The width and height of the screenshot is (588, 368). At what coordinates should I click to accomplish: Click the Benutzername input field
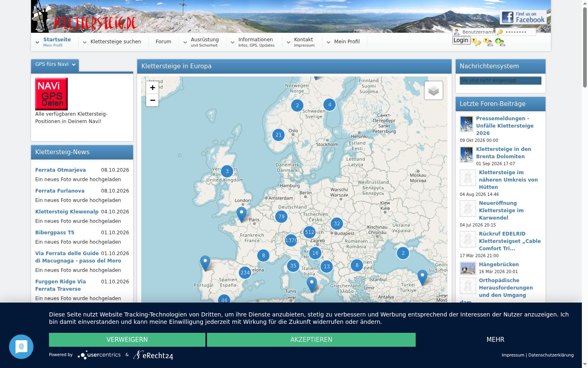point(474,32)
